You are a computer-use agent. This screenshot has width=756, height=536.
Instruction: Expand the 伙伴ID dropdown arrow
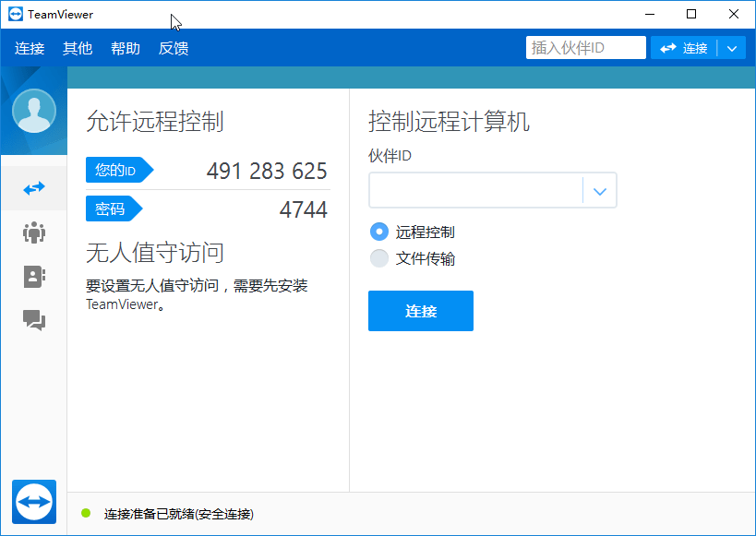[600, 191]
